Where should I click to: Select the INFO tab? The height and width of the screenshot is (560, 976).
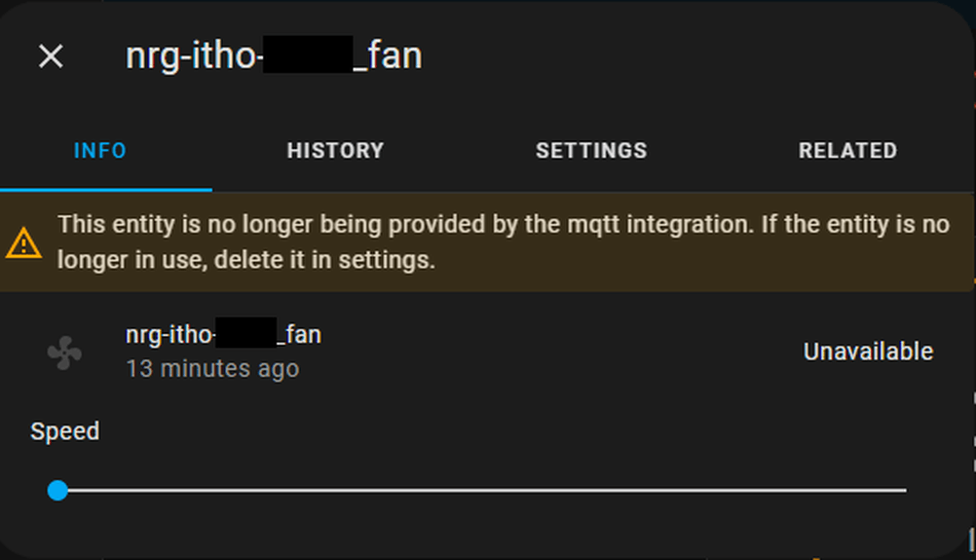pos(100,151)
